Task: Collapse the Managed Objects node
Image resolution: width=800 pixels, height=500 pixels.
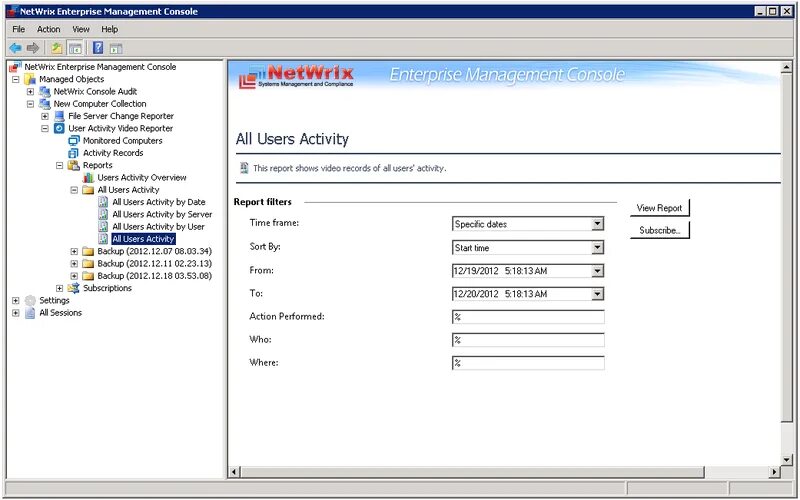Action: pyautogui.click(x=16, y=80)
